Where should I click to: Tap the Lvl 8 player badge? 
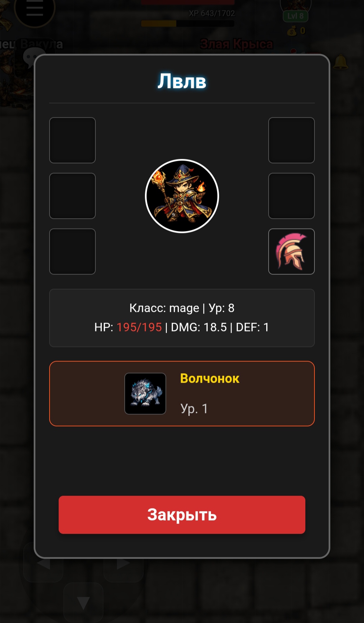pyautogui.click(x=296, y=16)
